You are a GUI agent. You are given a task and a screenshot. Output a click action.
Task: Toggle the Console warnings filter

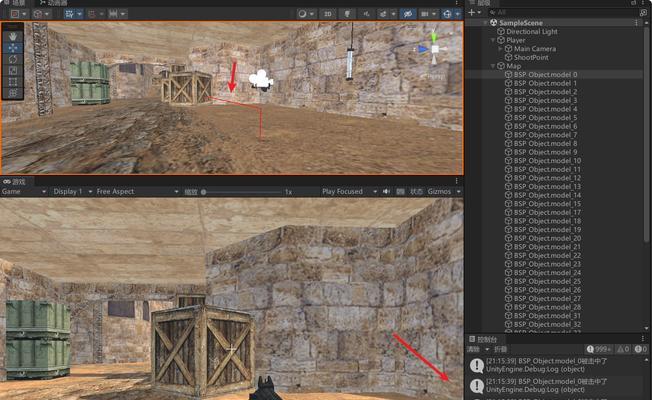pos(622,349)
